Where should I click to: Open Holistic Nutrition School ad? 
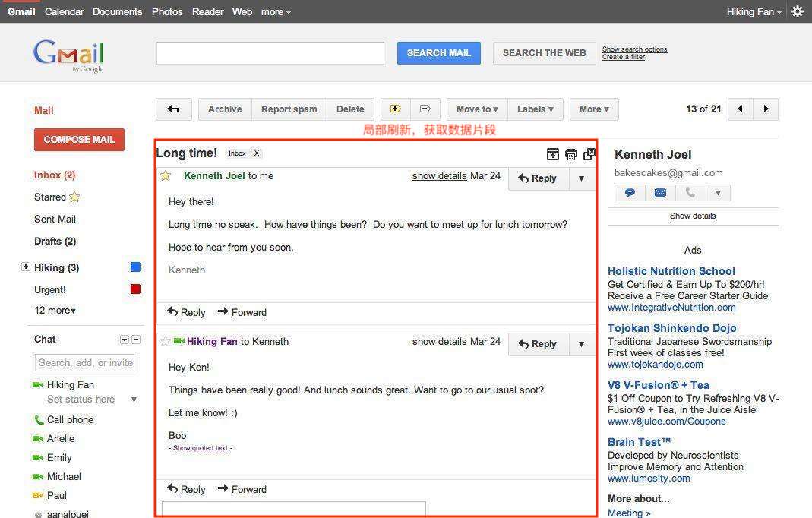click(x=671, y=271)
